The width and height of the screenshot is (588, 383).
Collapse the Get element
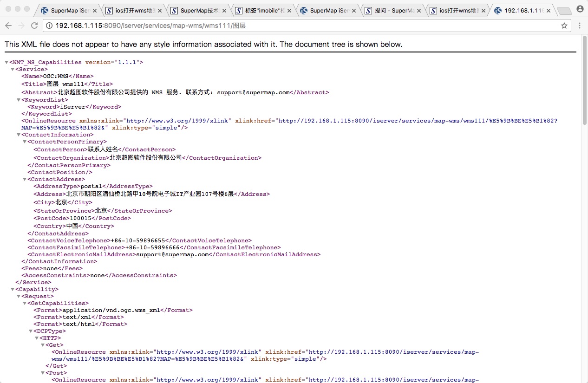(43, 345)
